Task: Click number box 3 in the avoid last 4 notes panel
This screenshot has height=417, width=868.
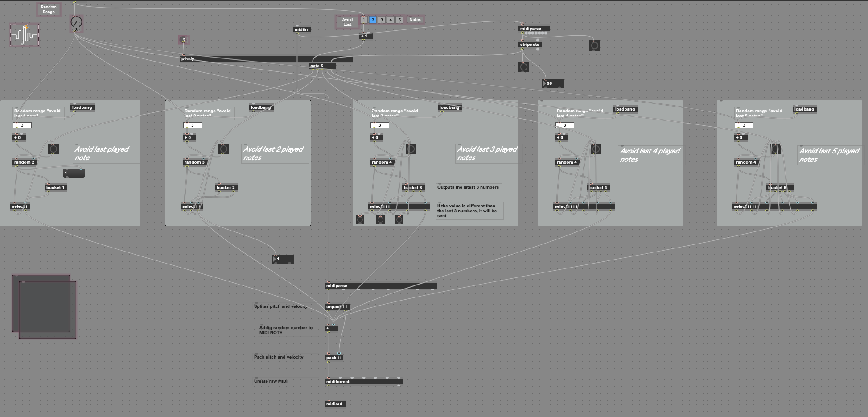Action: coord(565,125)
